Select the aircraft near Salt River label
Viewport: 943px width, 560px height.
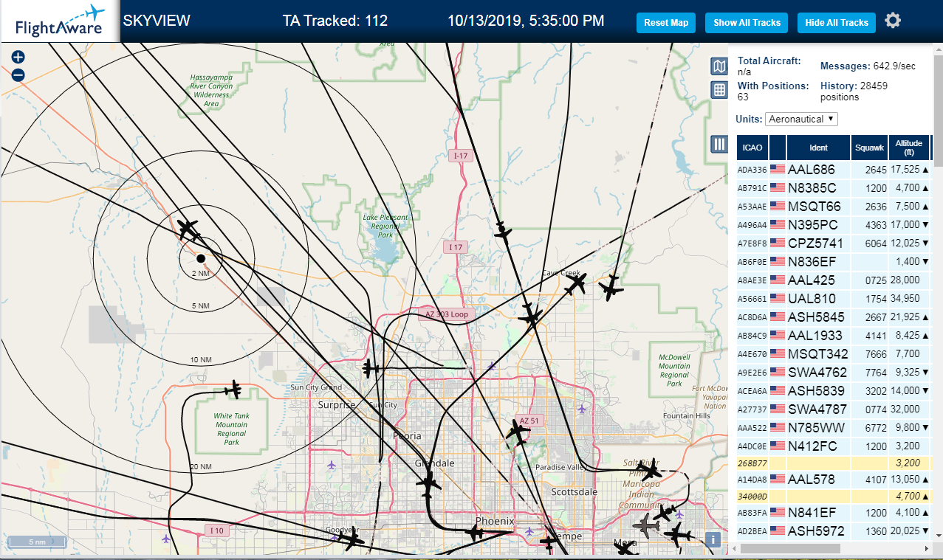pyautogui.click(x=650, y=469)
